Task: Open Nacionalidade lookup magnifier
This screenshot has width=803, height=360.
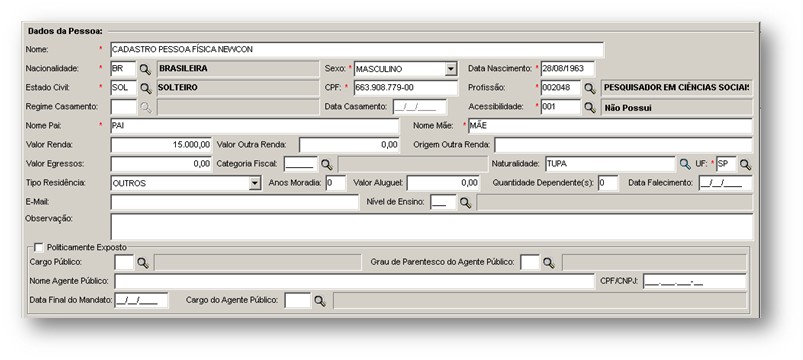Action: point(146,69)
